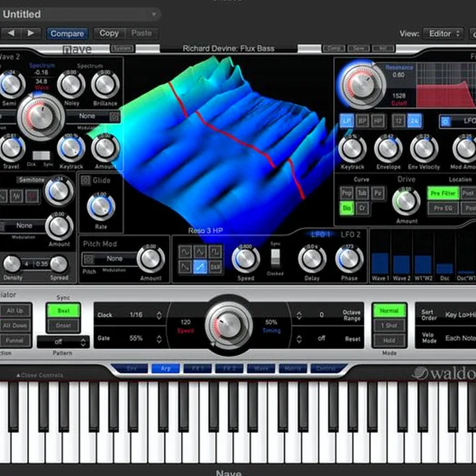Go to next preset with right arrow
476x476 pixels.
(30, 33)
